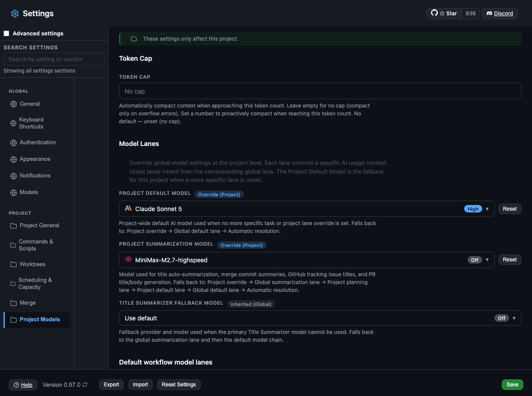Toggle the High badge on Claude Sonnet 5
Viewport: 532px width, 396px height.
(473, 209)
